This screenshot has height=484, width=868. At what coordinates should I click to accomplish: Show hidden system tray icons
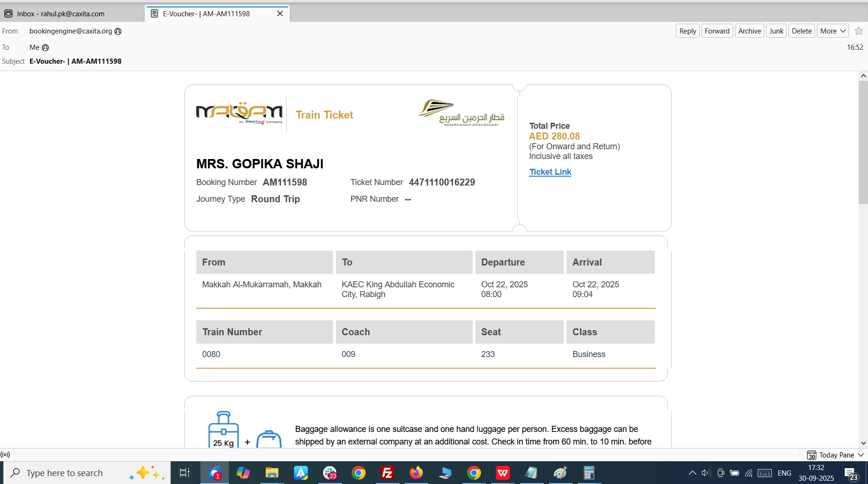pos(692,473)
